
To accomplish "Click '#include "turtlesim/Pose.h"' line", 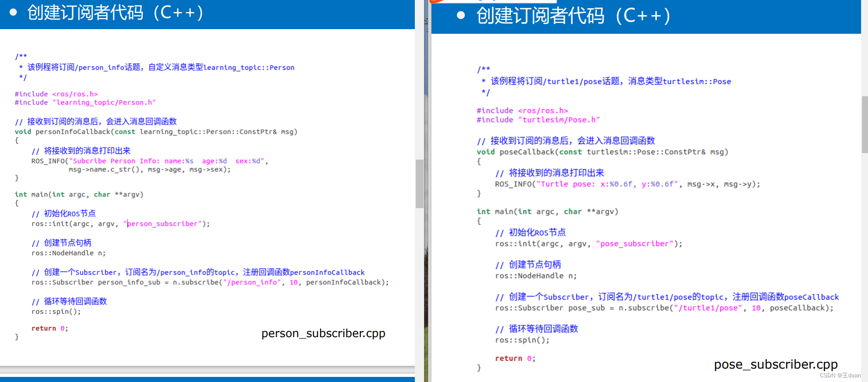I will click(538, 120).
